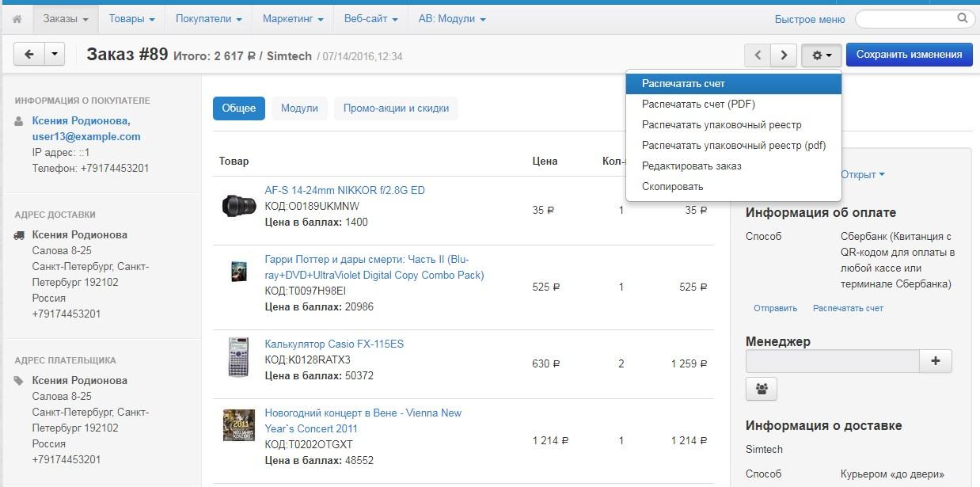Click the 1 259 ₽ subtotal cell
980x487 pixels.
[689, 363]
